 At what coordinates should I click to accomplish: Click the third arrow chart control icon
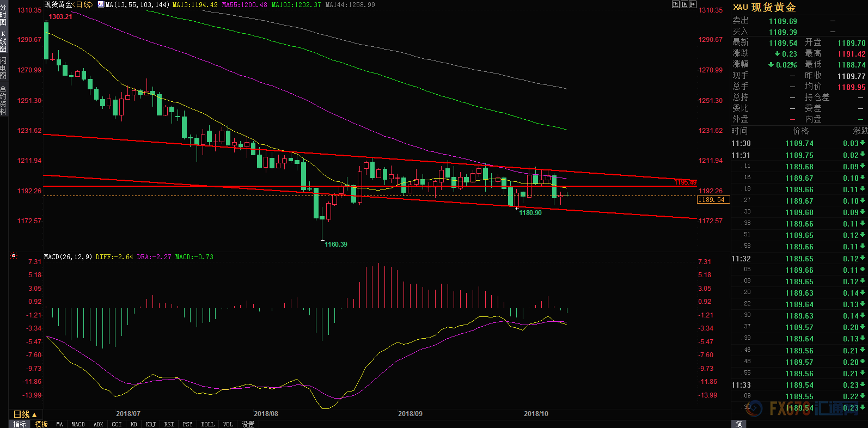693,4
